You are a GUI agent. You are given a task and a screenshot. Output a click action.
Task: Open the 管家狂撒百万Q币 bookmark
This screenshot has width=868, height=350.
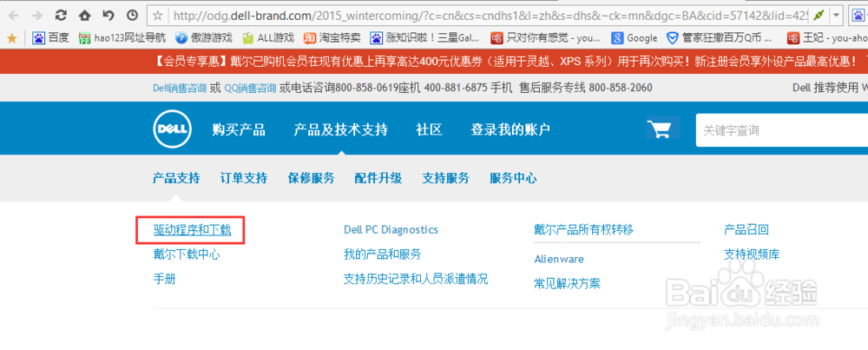coord(720,38)
